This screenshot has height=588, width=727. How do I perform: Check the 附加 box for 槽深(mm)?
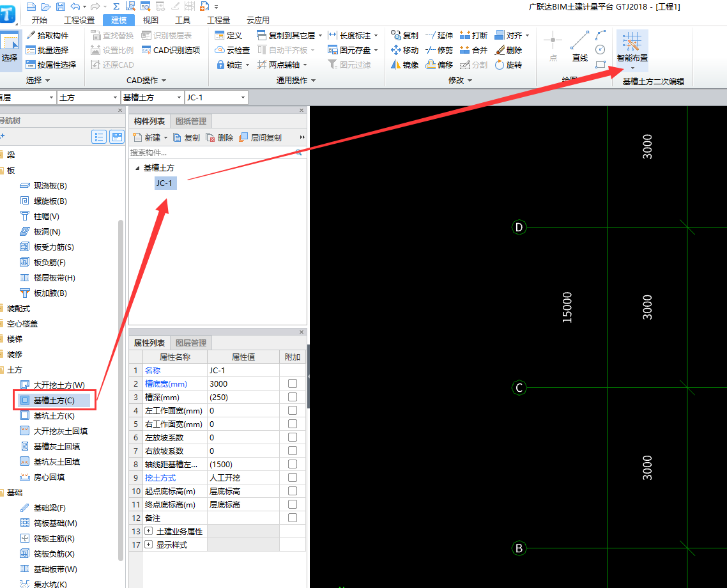[293, 397]
